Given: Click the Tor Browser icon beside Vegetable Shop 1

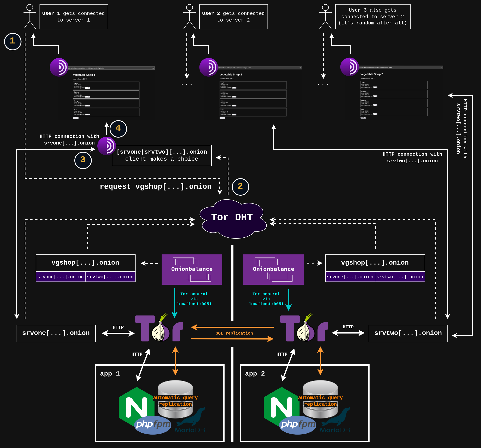Looking at the screenshot, I should 59,67.
